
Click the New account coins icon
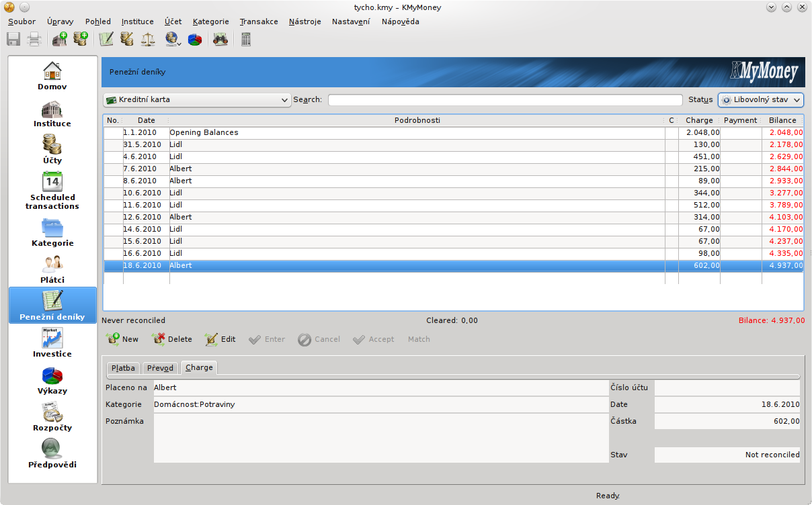(81, 40)
